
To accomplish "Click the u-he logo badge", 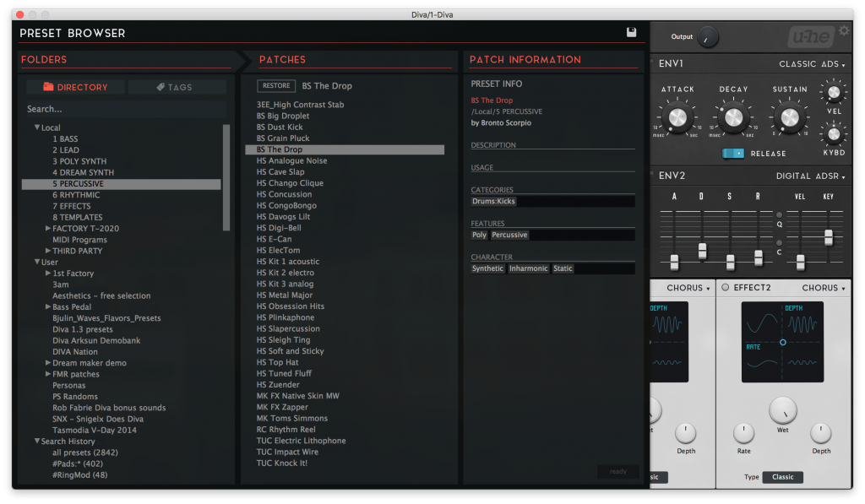I will pyautogui.click(x=811, y=37).
